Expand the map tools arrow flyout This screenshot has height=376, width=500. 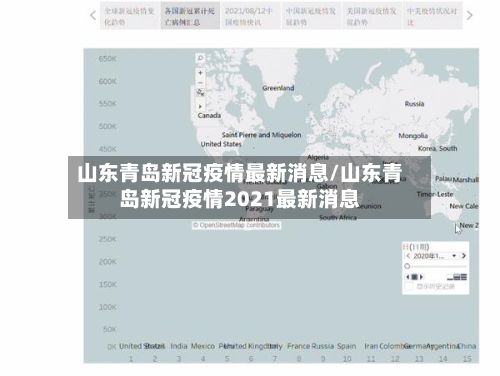click(200, 106)
